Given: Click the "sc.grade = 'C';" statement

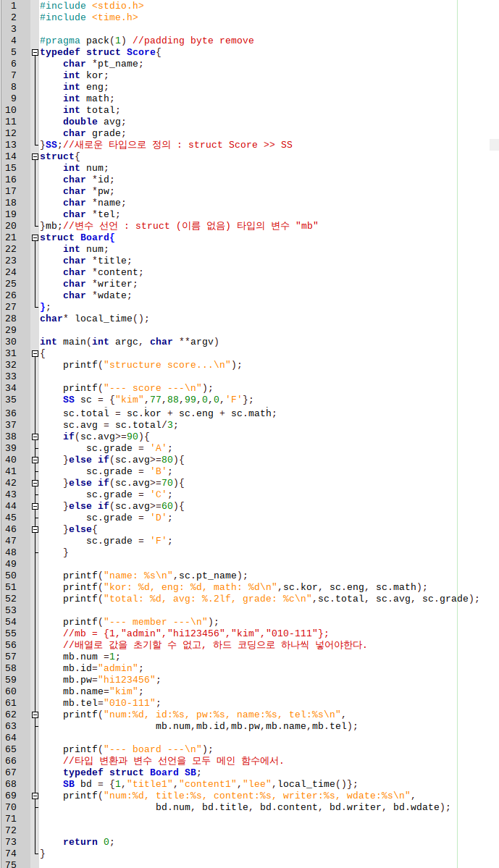Looking at the screenshot, I should tap(130, 495).
